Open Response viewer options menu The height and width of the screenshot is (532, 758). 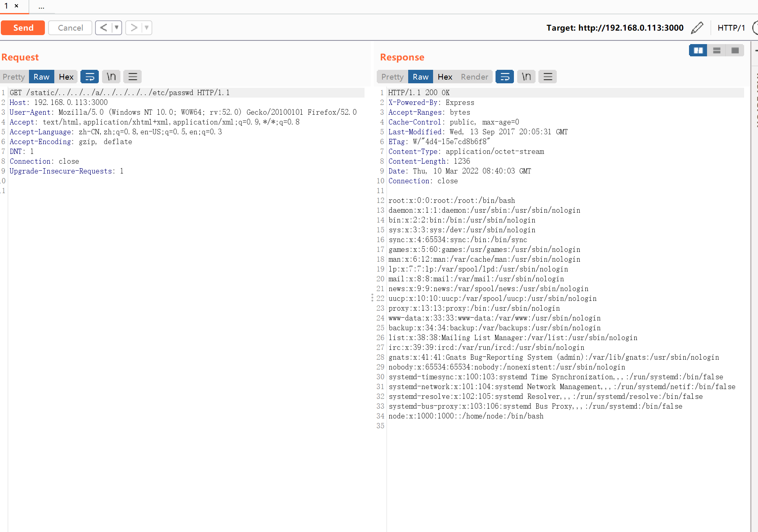click(x=548, y=77)
